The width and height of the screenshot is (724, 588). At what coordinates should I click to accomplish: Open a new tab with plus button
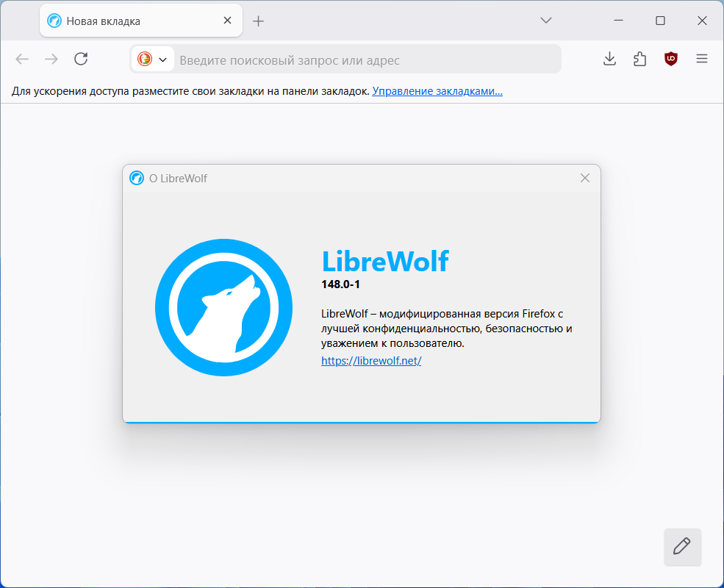[259, 21]
